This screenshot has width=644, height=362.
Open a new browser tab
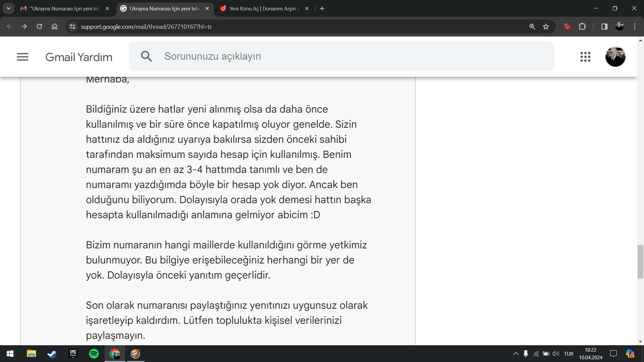(x=322, y=8)
